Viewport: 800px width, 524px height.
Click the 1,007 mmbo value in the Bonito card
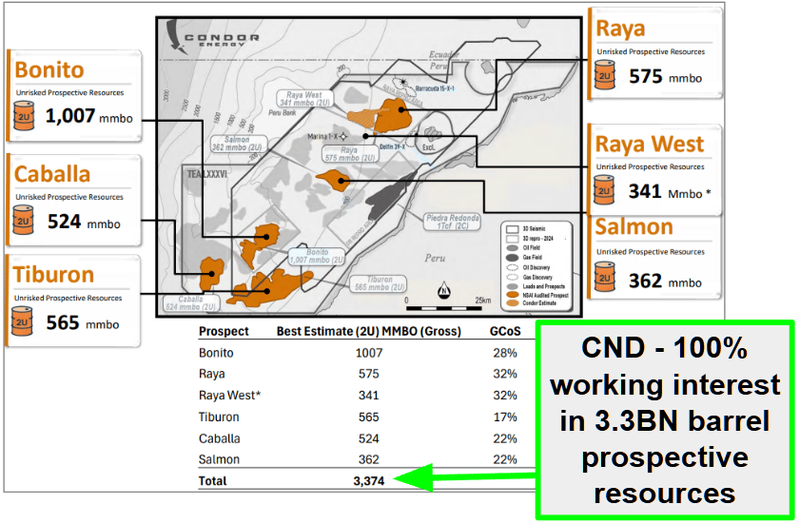pyautogui.click(x=89, y=116)
